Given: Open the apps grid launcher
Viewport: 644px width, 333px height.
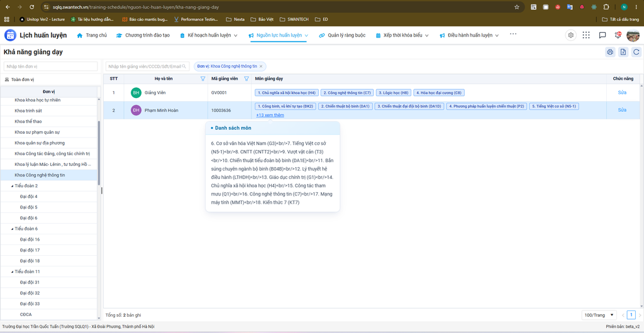Looking at the screenshot, I should pos(586,35).
